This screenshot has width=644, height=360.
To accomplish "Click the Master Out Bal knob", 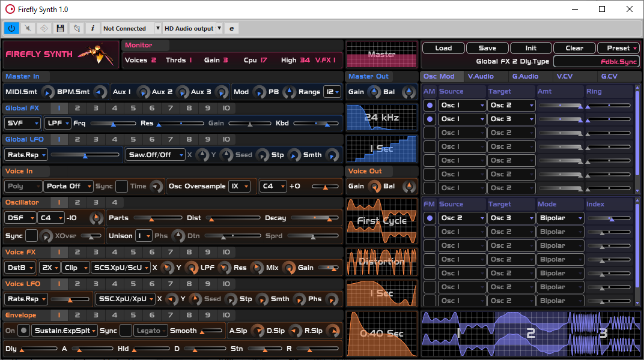I will (409, 92).
